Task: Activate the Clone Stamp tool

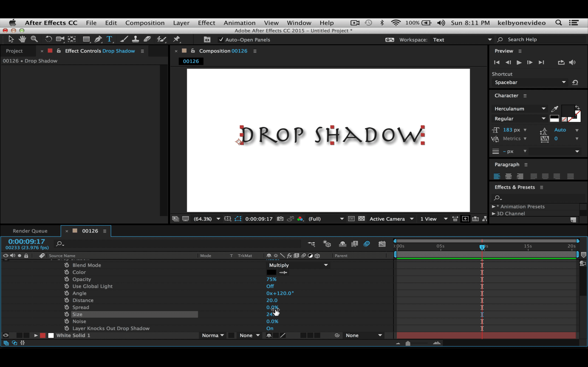Action: tap(136, 39)
